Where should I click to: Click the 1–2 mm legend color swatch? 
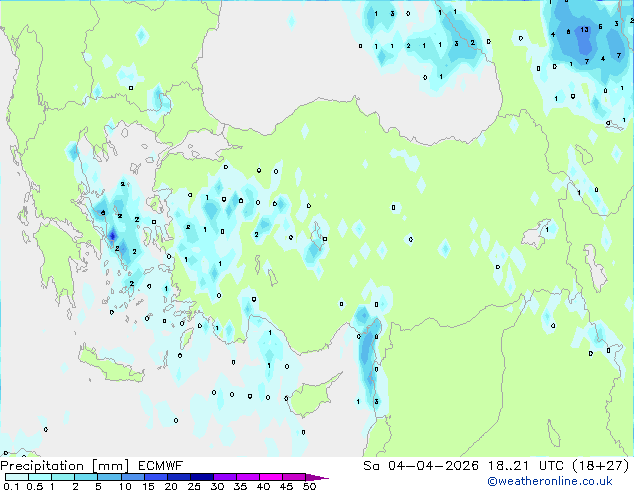click(x=63, y=477)
